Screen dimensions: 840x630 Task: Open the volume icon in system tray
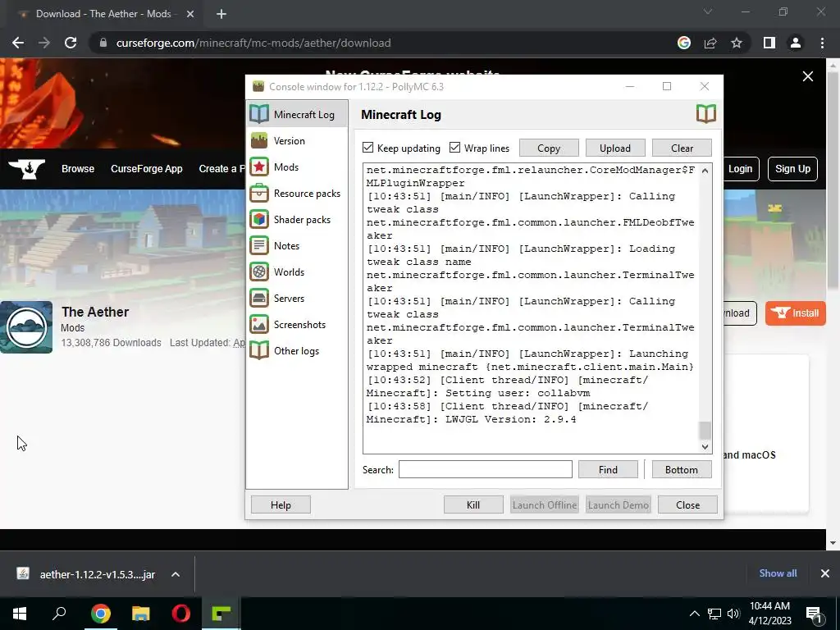click(x=733, y=614)
